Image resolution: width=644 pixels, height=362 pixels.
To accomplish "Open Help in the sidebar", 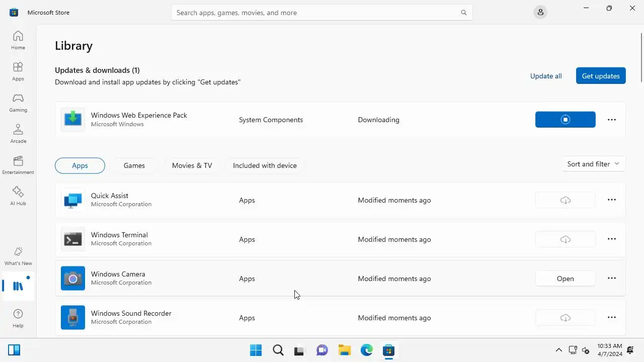I will [x=18, y=318].
